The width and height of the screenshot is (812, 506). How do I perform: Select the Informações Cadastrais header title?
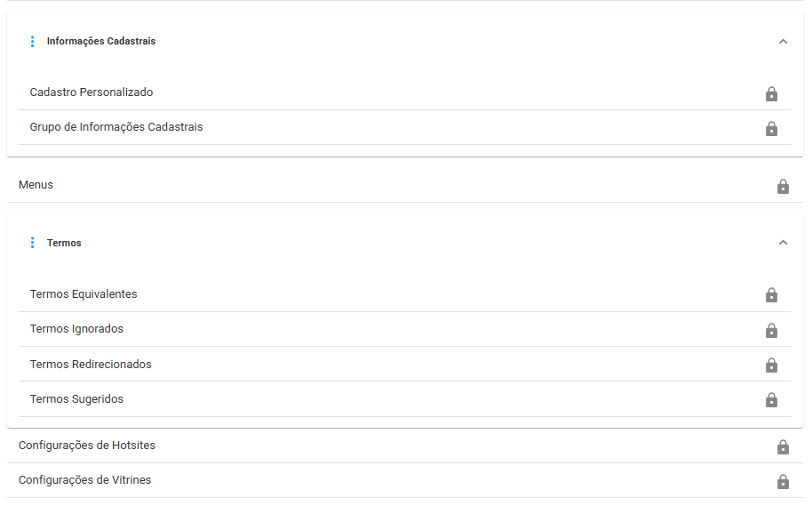pos(101,41)
